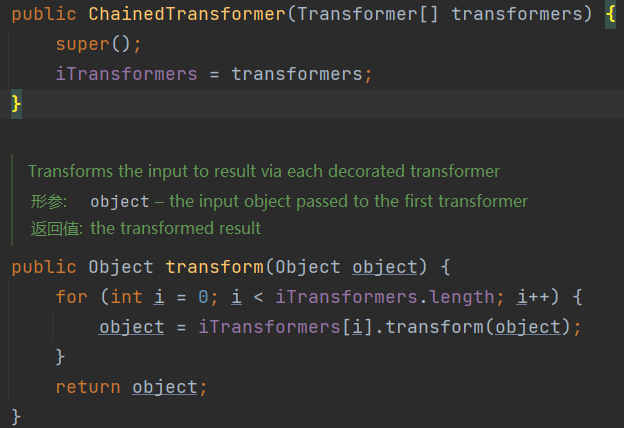The image size is (624, 428).
Task: Click the 返回值 label in the doc comment
Action: click(54, 228)
